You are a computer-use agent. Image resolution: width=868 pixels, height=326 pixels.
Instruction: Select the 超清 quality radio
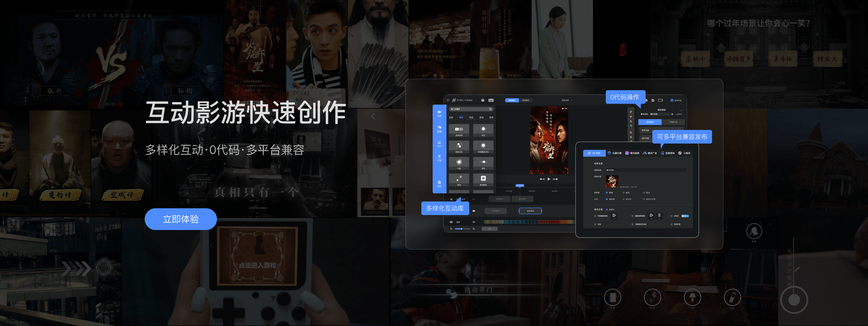click(624, 193)
